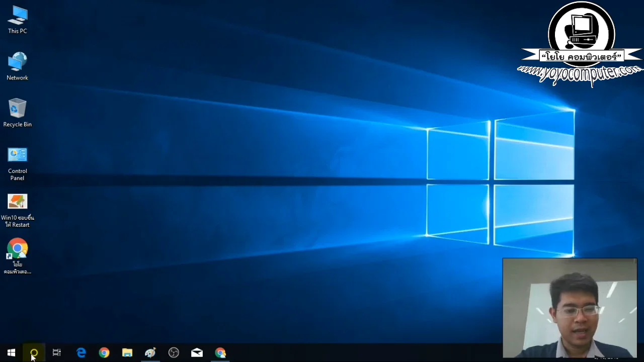Open the Cortana search circle
Viewport: 644px width, 362px height.
point(33,352)
